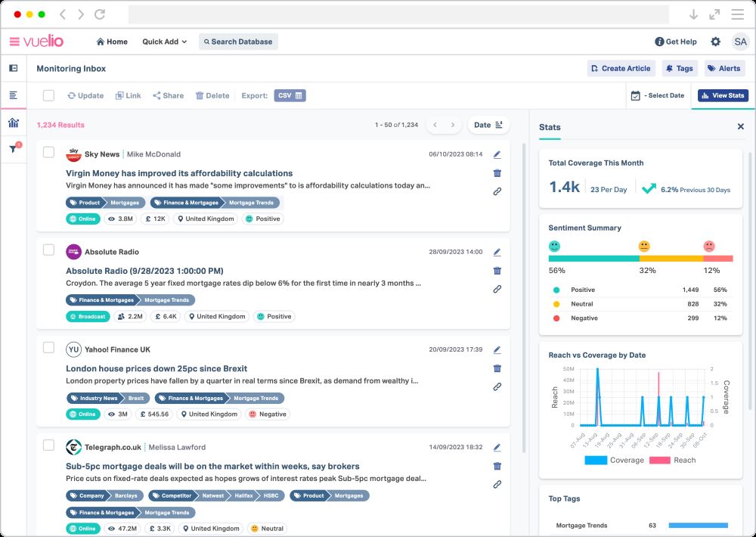The image size is (756, 537).
Task: Edit the Telegraph.co.uk article
Action: coord(497,447)
